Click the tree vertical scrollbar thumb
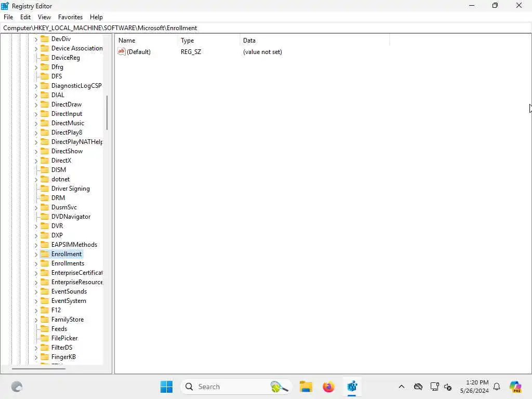 pos(107,113)
